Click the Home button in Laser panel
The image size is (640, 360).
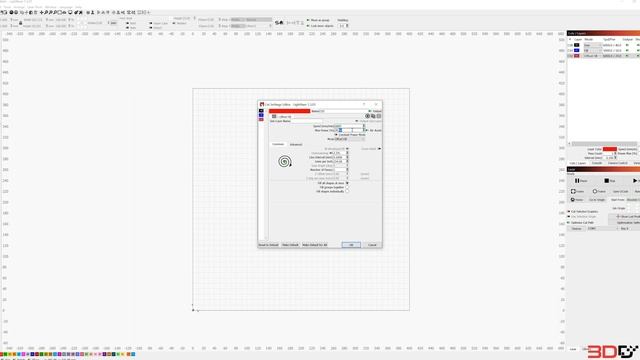point(576,200)
